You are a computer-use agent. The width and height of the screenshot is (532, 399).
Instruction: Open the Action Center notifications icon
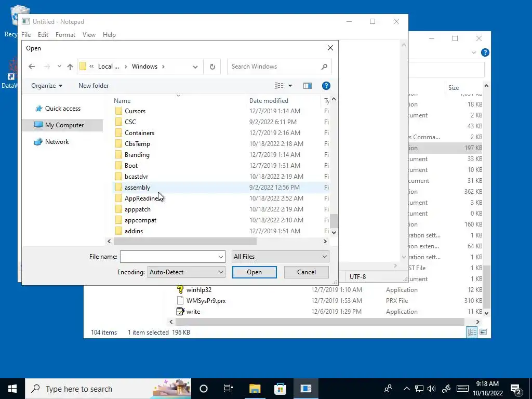click(x=516, y=389)
